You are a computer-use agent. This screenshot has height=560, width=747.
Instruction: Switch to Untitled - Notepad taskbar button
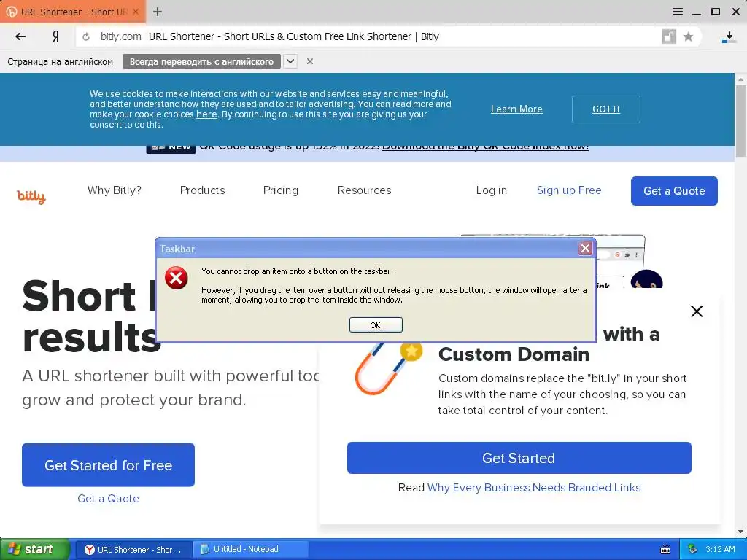(251, 550)
